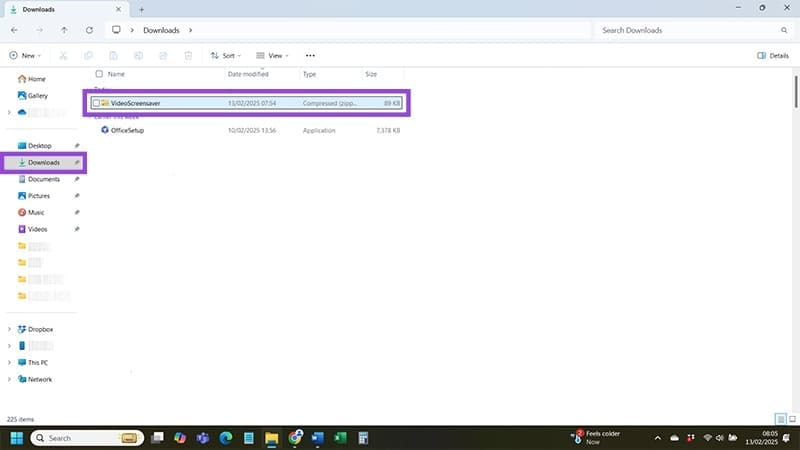Viewport: 800px width, 450px height.
Task: Sort by the Size column header
Action: pos(371,74)
